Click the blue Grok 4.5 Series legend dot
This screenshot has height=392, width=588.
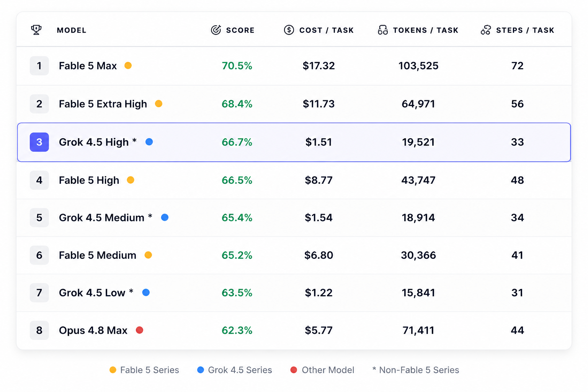click(201, 370)
